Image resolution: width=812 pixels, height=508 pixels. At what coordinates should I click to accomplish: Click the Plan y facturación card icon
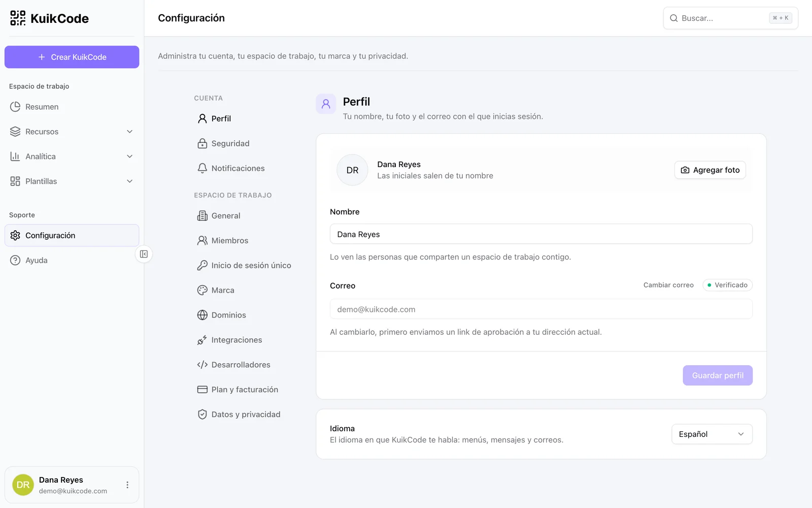tap(202, 390)
